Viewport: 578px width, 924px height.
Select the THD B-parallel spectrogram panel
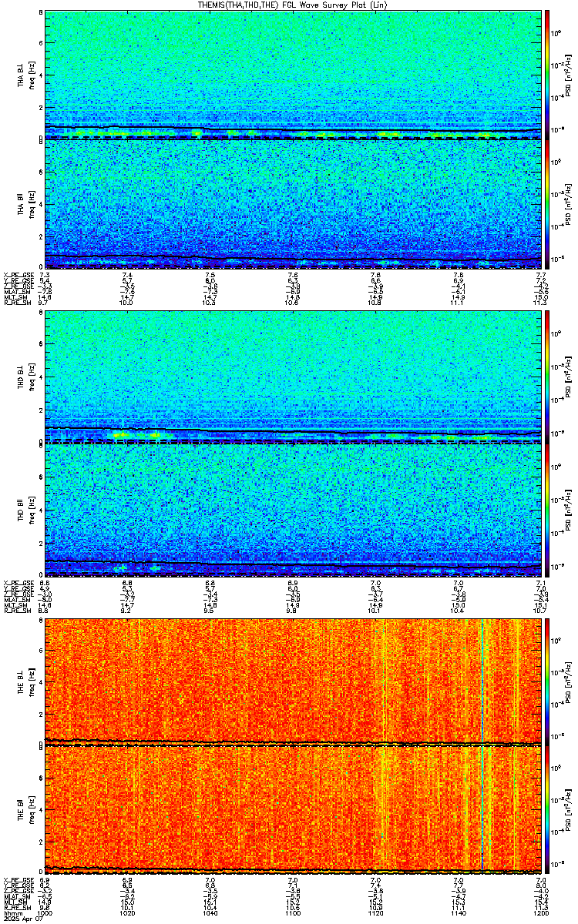pyautogui.click(x=294, y=508)
